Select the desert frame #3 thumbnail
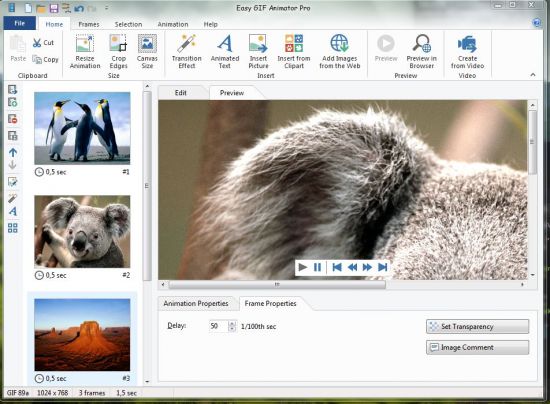Screen dimensions: 550x404 click(82, 335)
